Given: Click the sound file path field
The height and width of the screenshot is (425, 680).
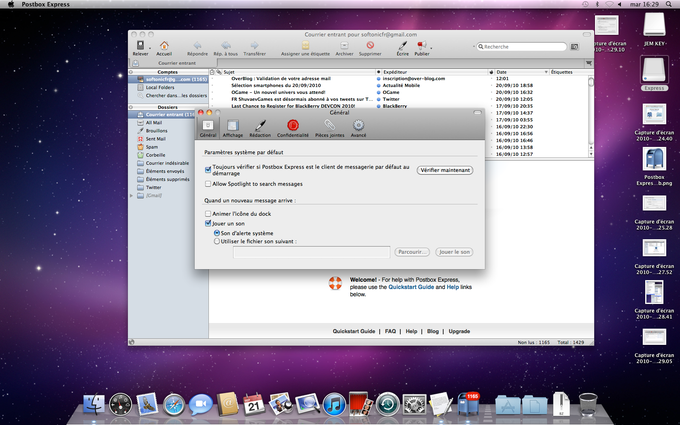Looking at the screenshot, I should [x=311, y=252].
